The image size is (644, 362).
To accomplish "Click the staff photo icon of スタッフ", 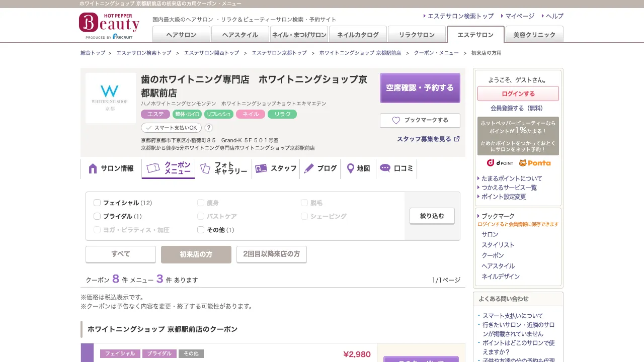I will 261,168.
